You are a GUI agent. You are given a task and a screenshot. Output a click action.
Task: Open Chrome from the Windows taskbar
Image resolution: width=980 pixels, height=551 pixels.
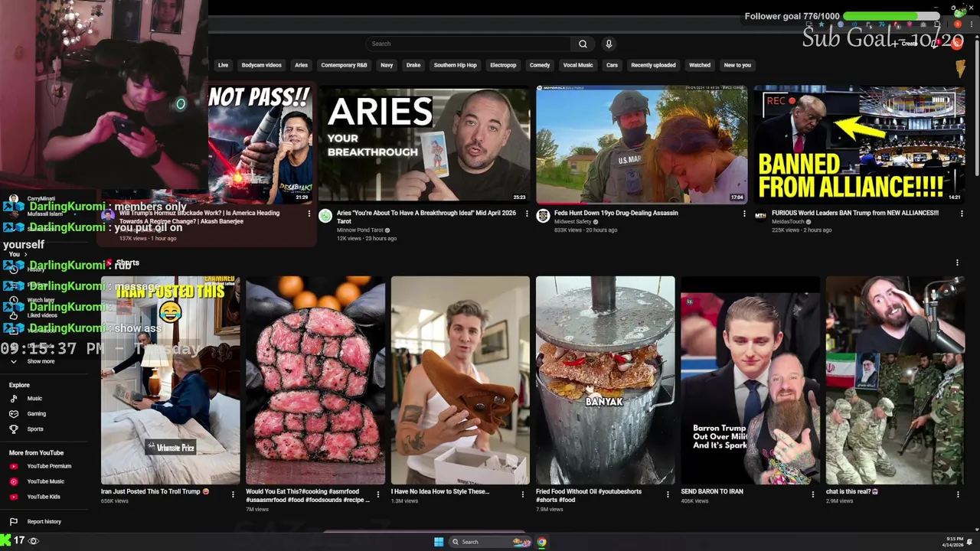pyautogui.click(x=541, y=542)
